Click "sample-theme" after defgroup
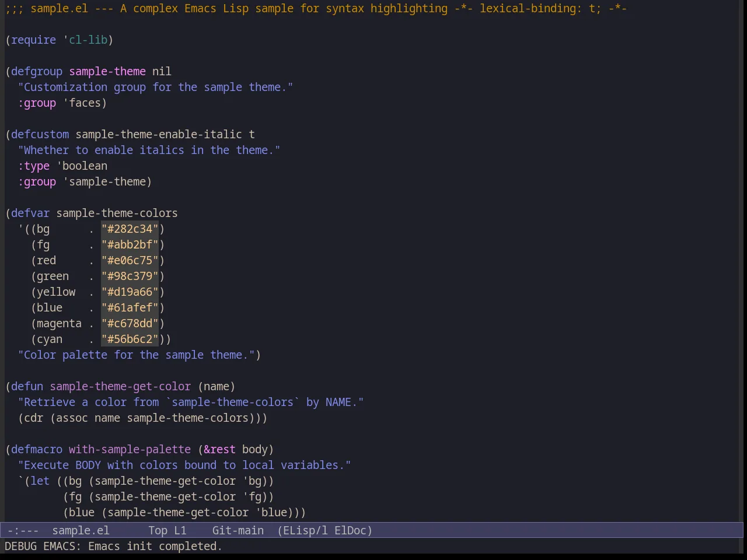This screenshot has width=747, height=560. tap(107, 71)
